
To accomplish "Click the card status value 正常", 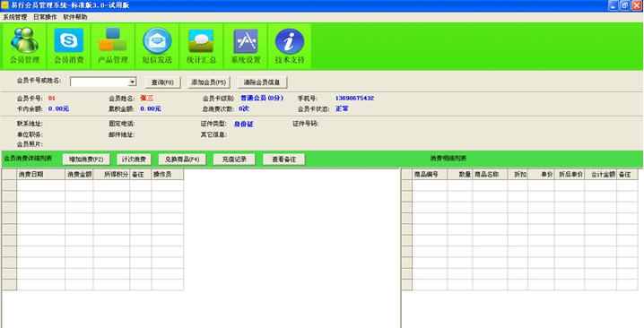I will pyautogui.click(x=342, y=108).
